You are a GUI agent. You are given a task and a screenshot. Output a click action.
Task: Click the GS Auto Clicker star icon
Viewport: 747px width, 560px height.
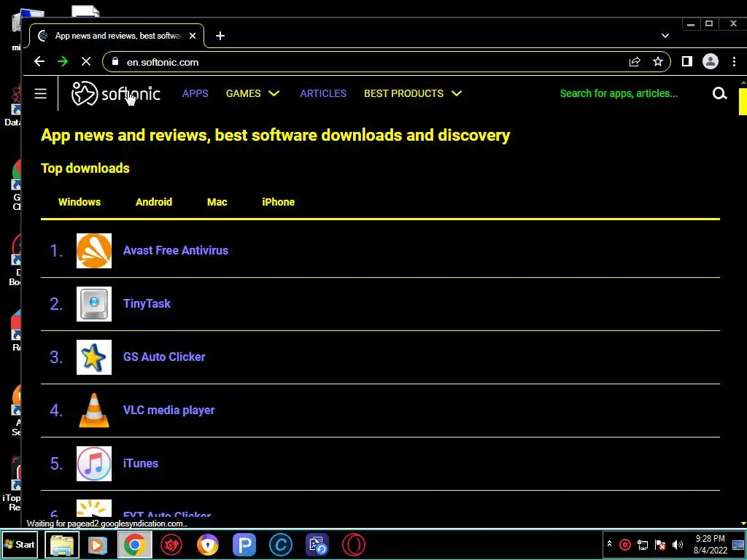[x=94, y=357]
